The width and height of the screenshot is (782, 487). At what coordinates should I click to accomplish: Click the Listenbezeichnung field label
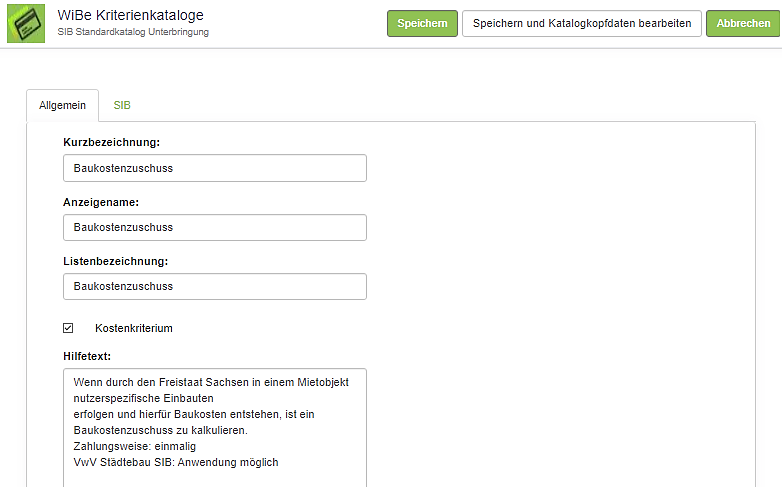115,261
